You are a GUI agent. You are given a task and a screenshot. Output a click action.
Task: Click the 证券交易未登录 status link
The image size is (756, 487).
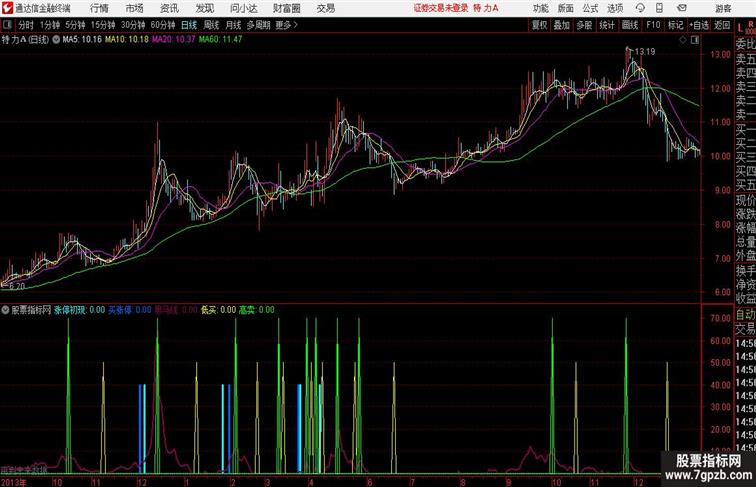tap(441, 8)
